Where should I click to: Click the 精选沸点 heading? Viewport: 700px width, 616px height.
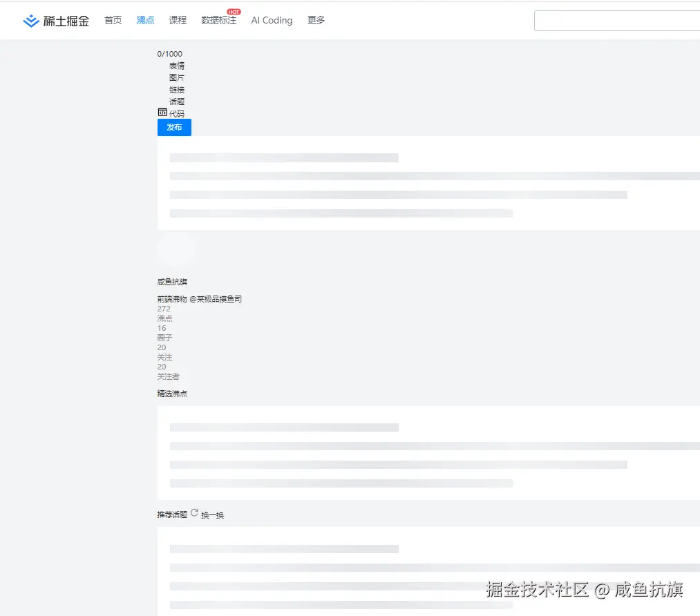coord(172,394)
